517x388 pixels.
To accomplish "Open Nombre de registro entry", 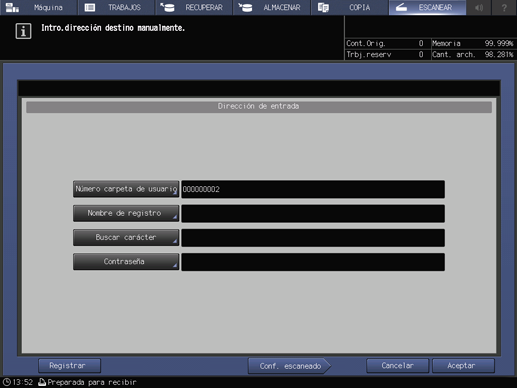I will coord(126,213).
